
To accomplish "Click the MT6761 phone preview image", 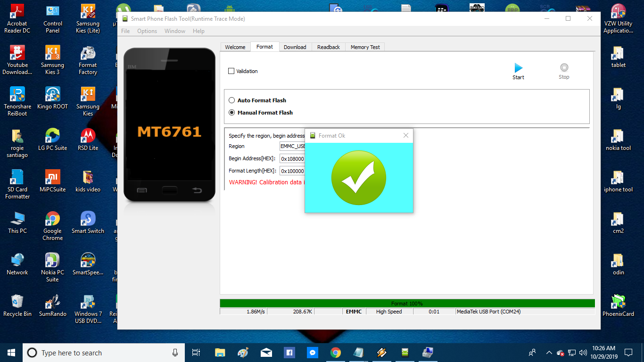I will click(169, 125).
